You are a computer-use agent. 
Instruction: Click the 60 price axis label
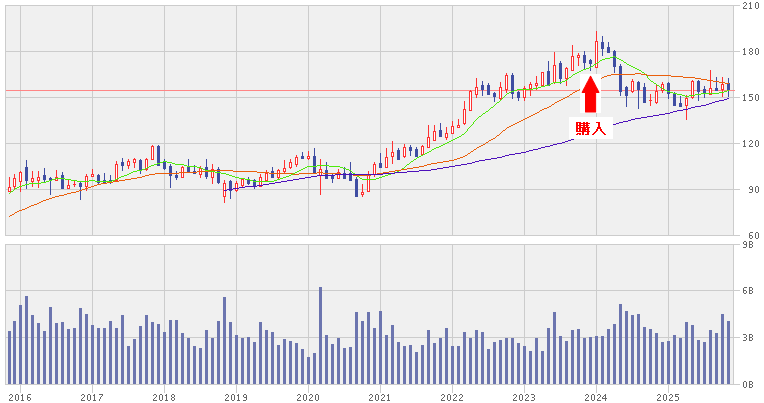(x=751, y=236)
